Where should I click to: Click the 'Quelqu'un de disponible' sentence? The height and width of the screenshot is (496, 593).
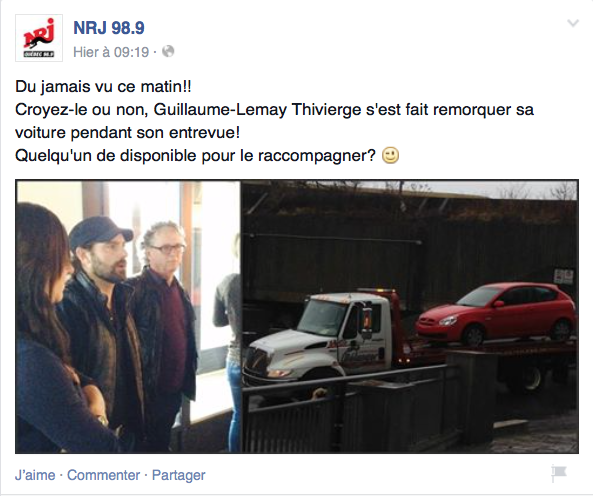196,155
